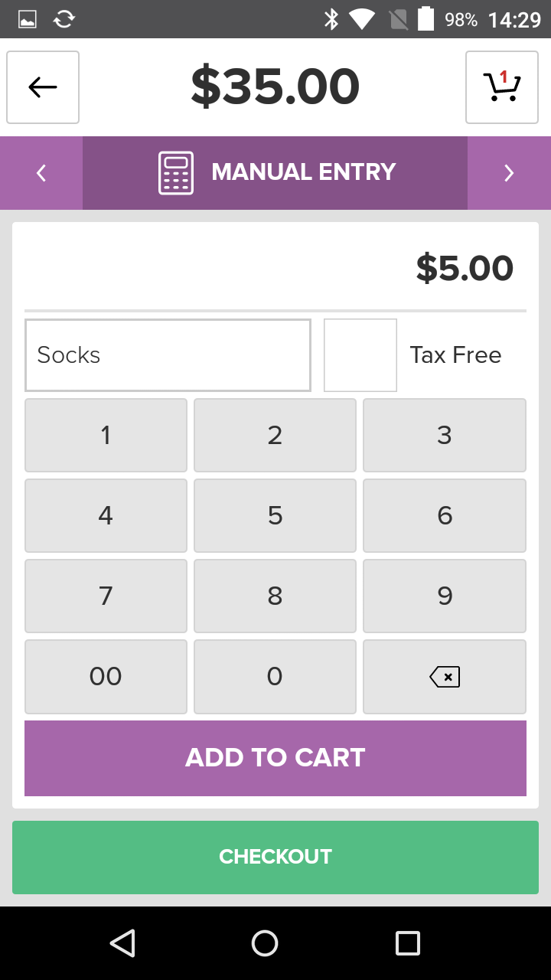Viewport: 551px width, 980px height.
Task: Tap the green Checkout button
Action: click(275, 857)
